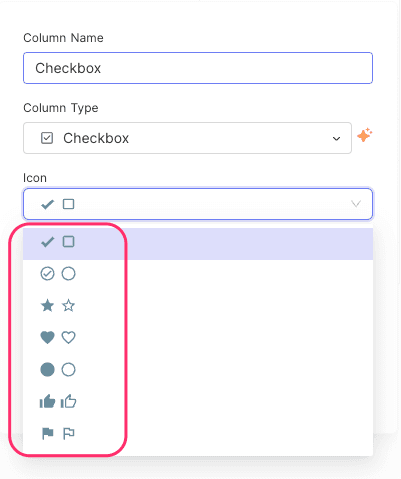Click the outlined heart icon
This screenshot has width=401, height=479.
(68, 337)
